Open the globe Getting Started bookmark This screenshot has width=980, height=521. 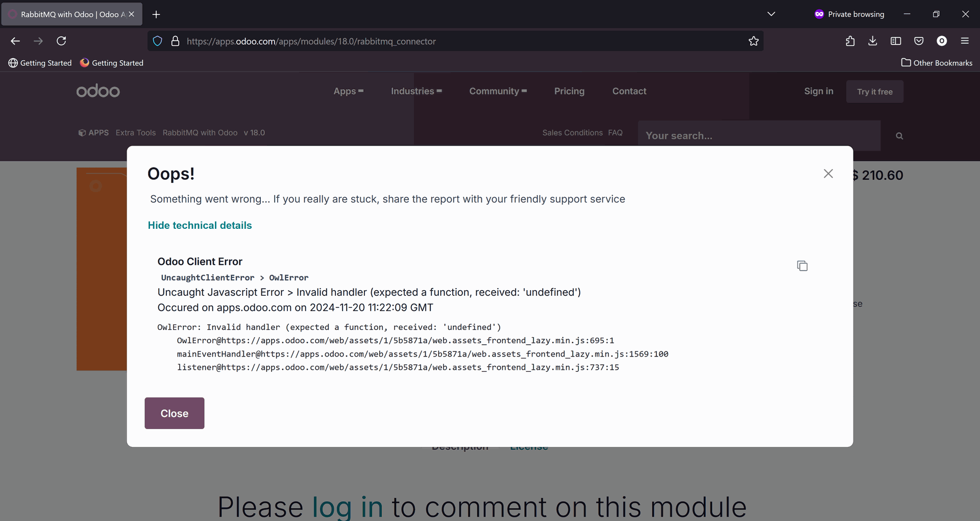(40, 63)
